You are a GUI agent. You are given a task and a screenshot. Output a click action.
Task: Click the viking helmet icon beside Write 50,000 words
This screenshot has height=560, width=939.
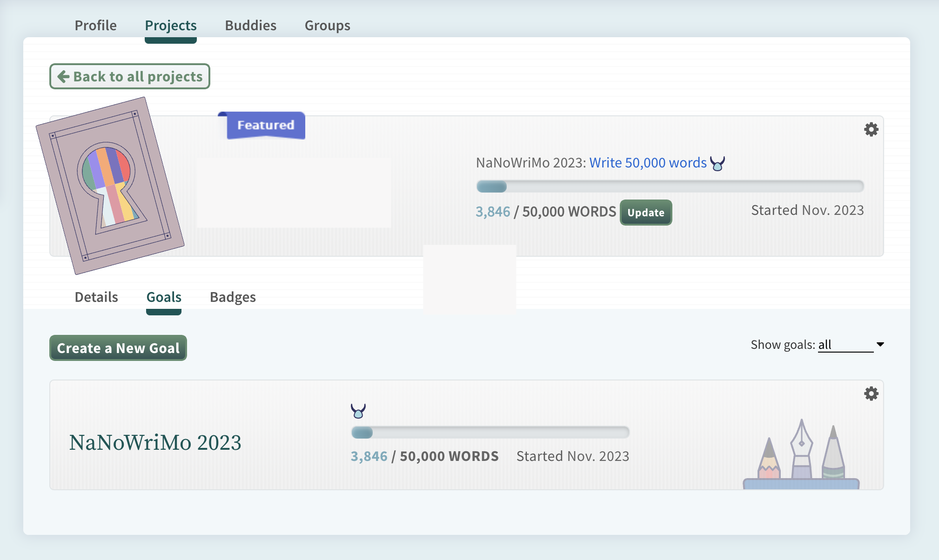(718, 163)
